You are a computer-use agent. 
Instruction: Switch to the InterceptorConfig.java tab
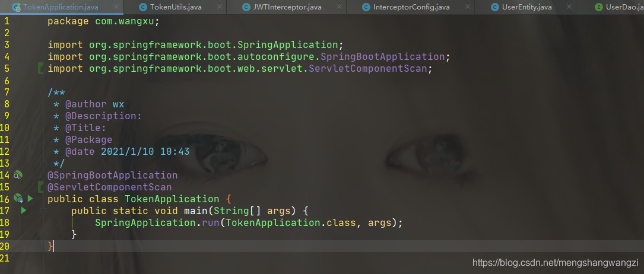click(x=411, y=7)
